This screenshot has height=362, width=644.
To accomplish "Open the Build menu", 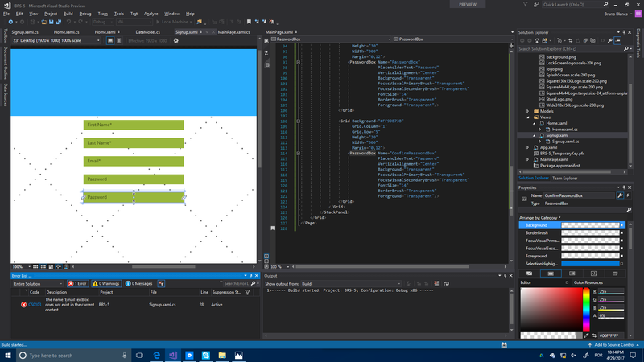I will (68, 14).
